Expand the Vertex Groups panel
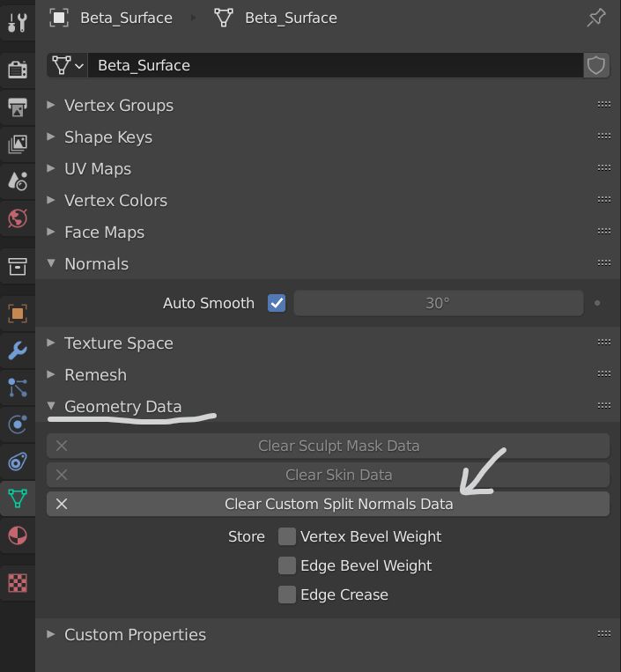 pyautogui.click(x=119, y=106)
